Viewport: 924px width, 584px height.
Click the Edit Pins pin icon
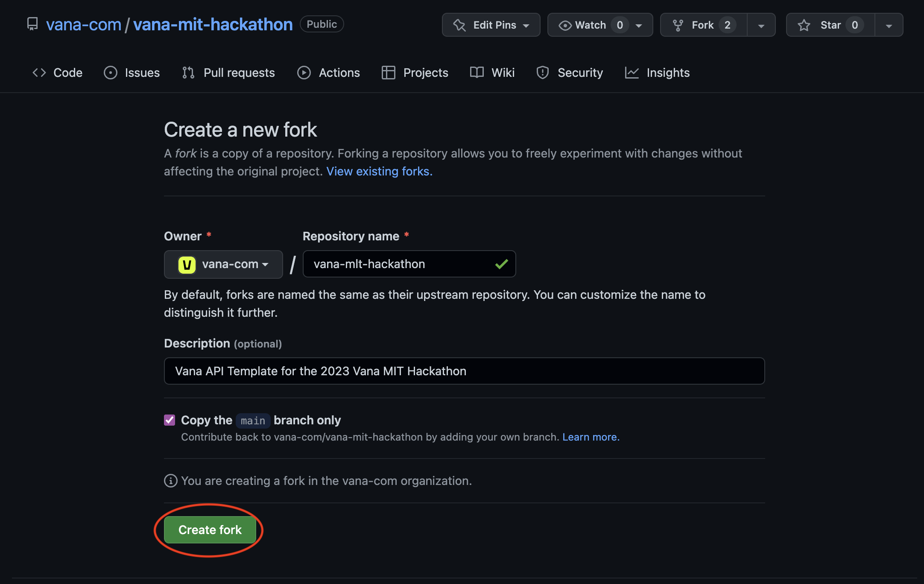(x=459, y=25)
